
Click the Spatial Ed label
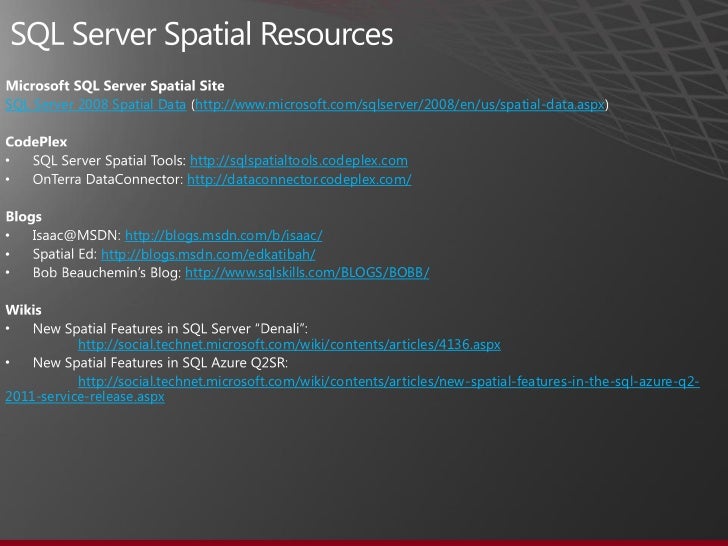[x=65, y=254]
